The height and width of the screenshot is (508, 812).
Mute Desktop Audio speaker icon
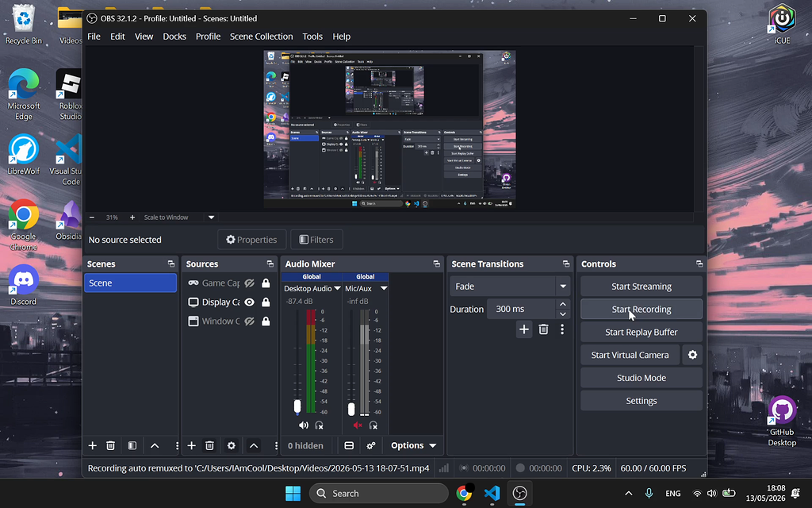click(x=304, y=425)
